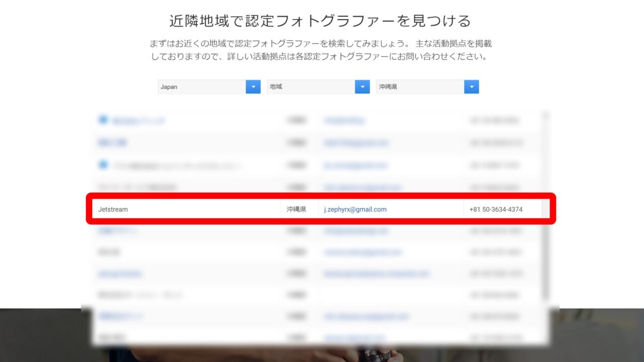Expand the 地域 region dropdown

(x=318, y=87)
